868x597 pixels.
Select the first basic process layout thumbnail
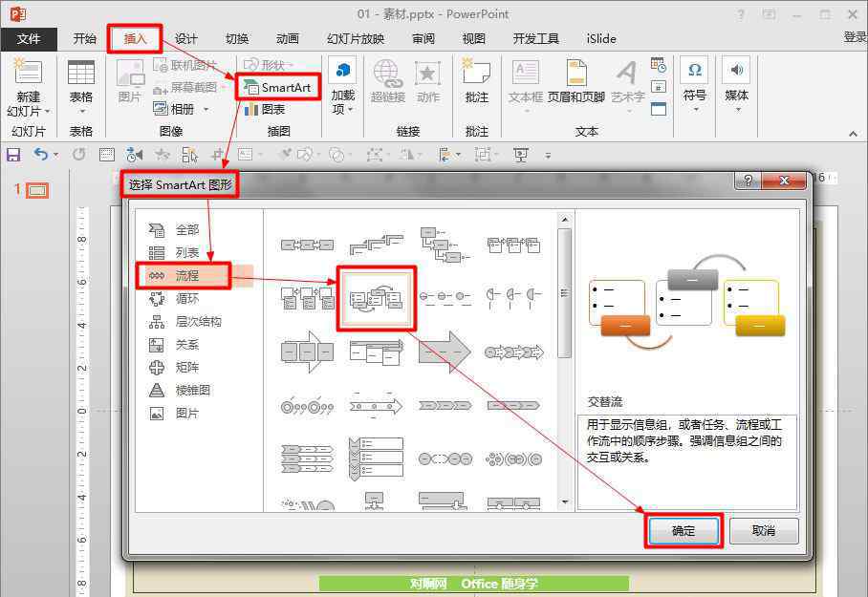pos(307,245)
